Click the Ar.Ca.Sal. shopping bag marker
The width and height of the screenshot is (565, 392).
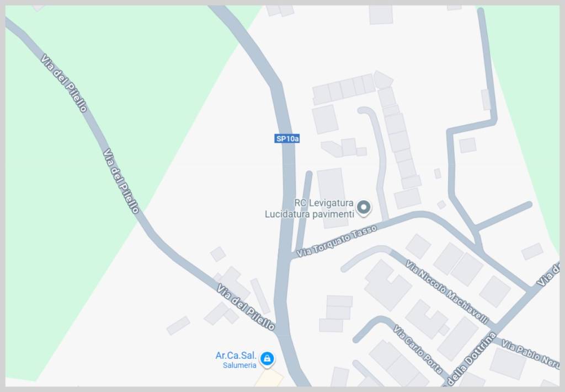[x=267, y=359]
